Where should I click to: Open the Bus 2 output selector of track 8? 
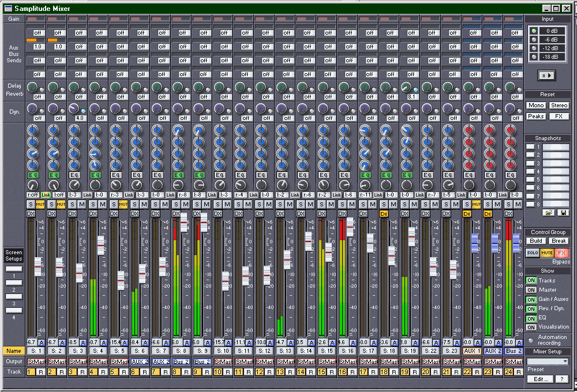coord(181,362)
